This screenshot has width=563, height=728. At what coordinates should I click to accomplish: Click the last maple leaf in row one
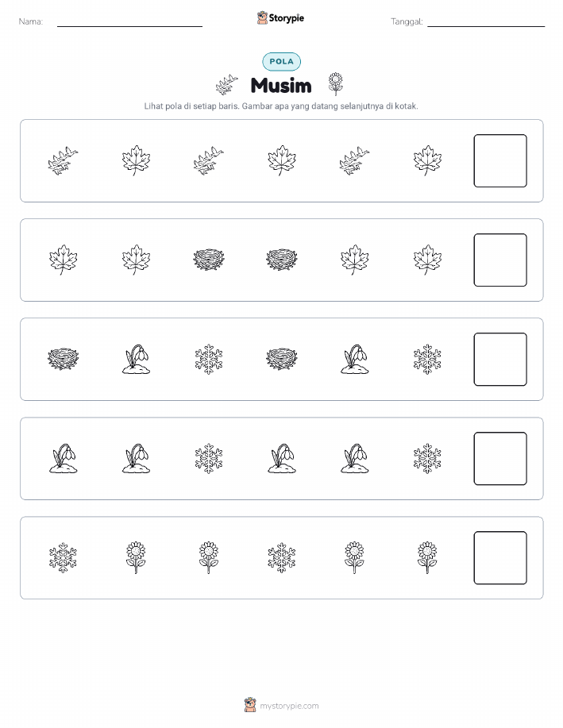(x=427, y=160)
